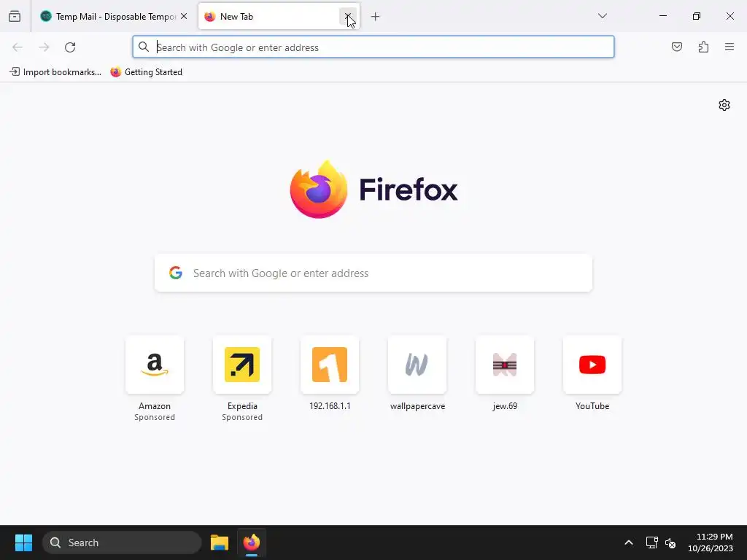Screen dimensions: 747x560
Task: Switch to the Temp Mail tab
Action: pos(114,16)
